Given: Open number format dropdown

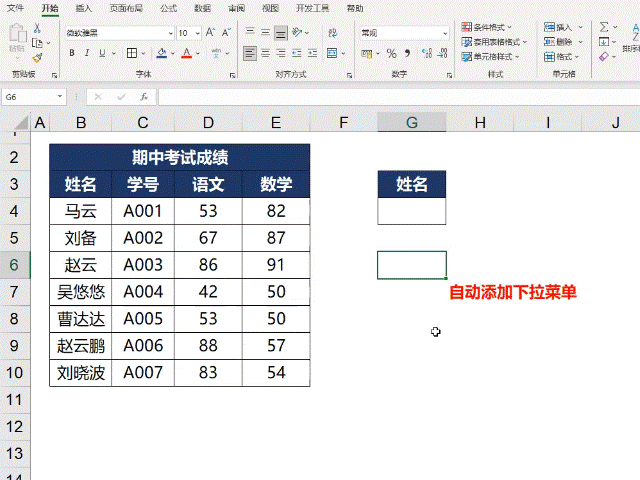Looking at the screenshot, I should pyautogui.click(x=445, y=33).
